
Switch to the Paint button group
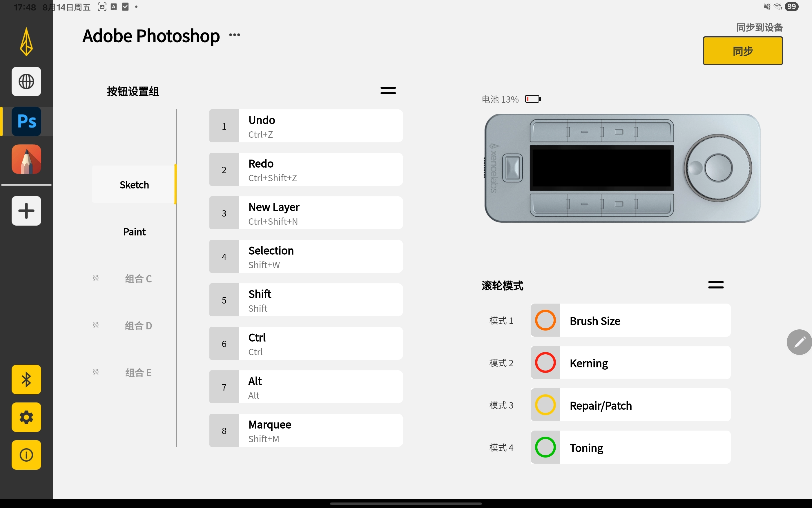pyautogui.click(x=134, y=231)
